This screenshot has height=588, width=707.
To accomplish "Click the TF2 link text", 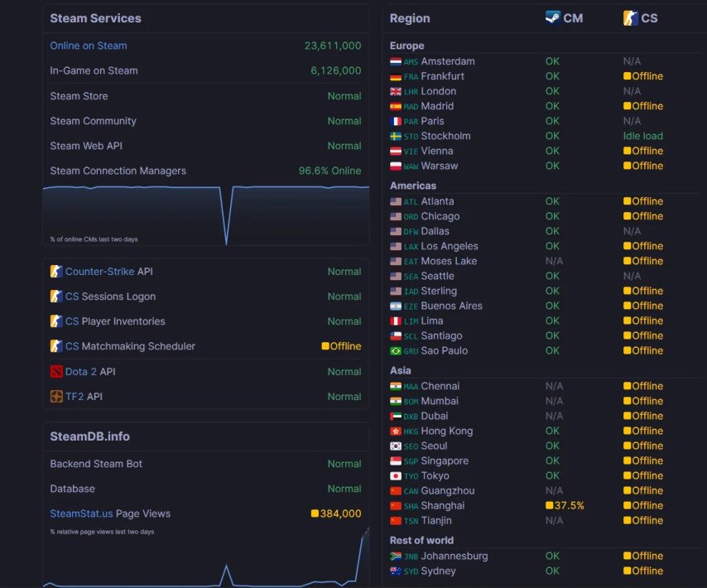I will pos(75,397).
